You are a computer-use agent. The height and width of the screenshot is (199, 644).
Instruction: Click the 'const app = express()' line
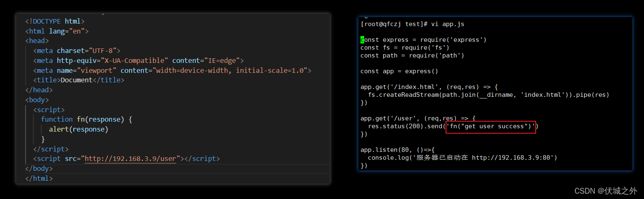tap(399, 71)
